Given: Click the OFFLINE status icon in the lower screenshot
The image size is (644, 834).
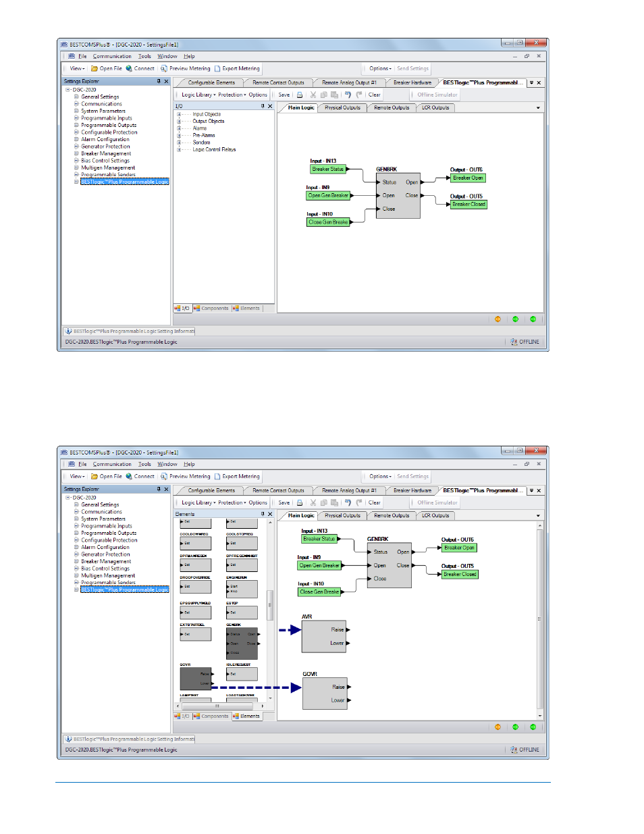Looking at the screenshot, I should [x=514, y=750].
